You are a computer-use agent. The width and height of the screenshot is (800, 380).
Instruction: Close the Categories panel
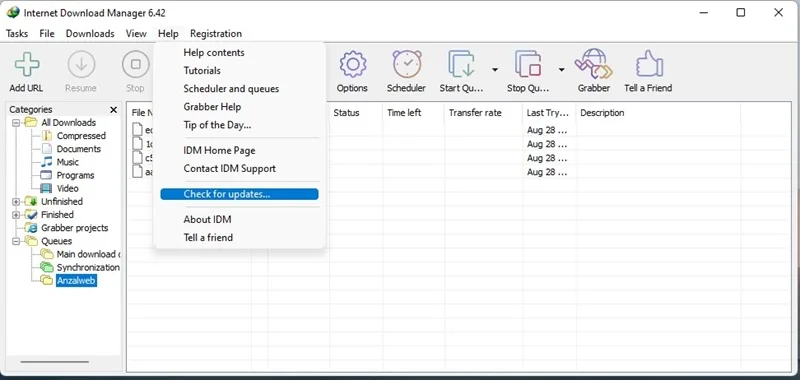[x=113, y=110]
